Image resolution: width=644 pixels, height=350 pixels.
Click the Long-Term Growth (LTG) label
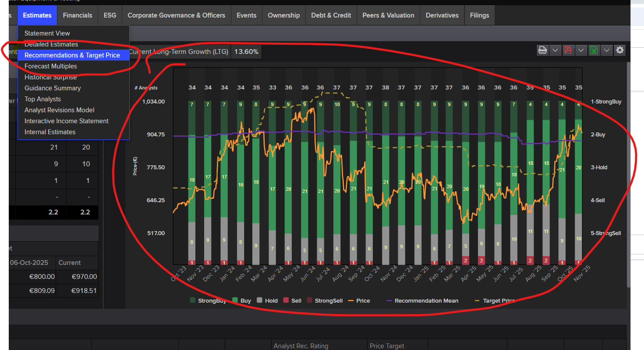click(x=178, y=52)
